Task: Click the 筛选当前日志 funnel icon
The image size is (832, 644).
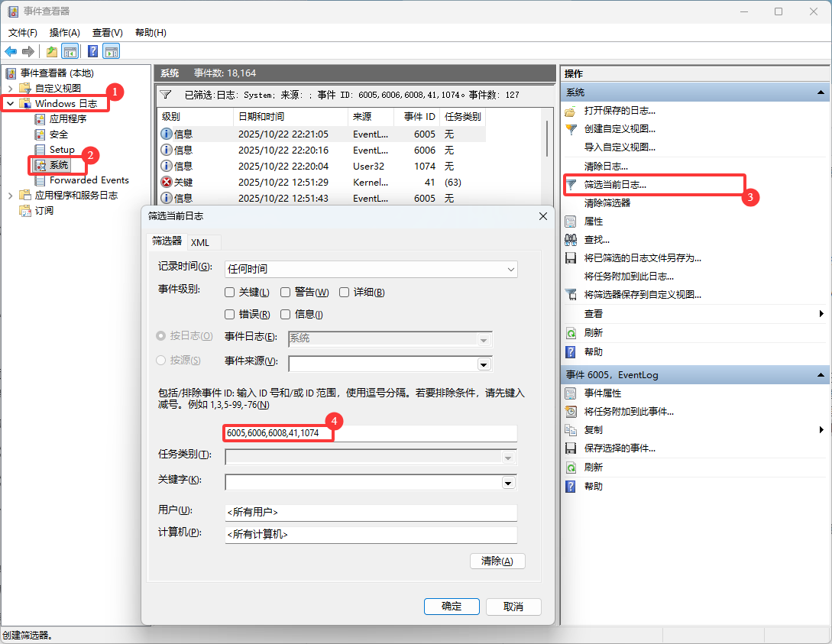Action: [571, 184]
